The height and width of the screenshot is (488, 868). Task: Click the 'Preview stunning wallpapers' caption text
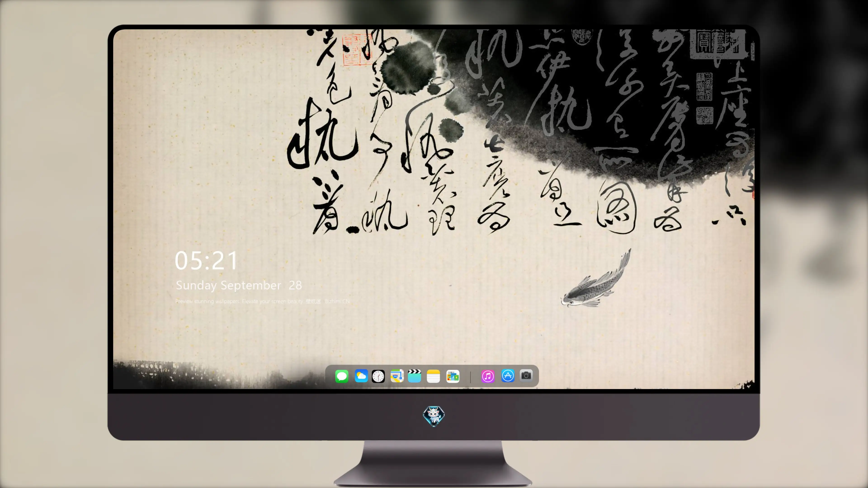tap(262, 301)
